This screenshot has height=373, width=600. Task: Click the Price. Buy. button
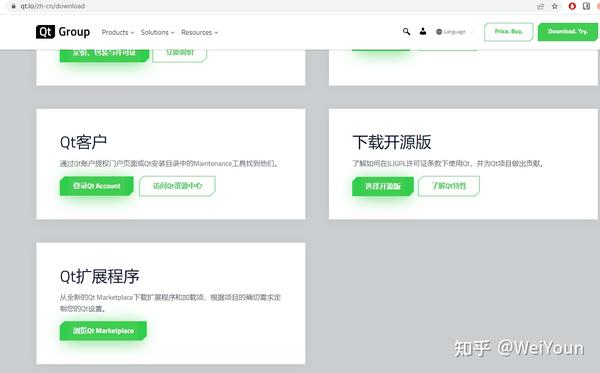point(509,32)
